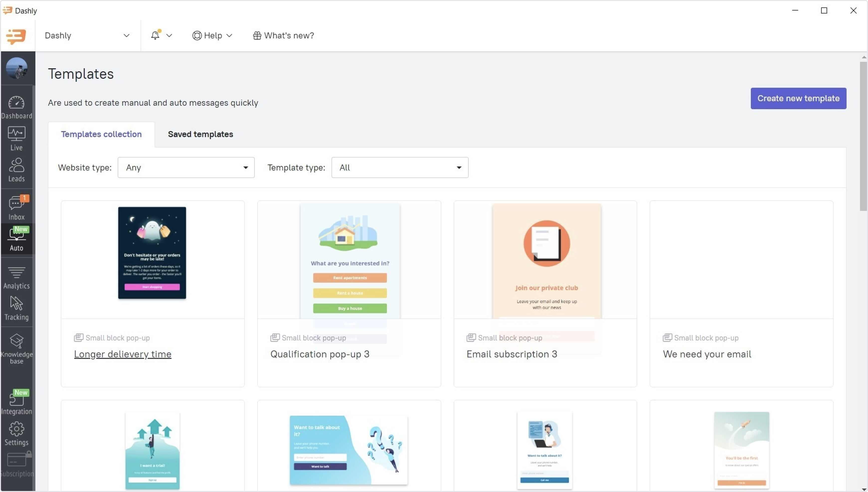Open the Inbox with unread badge
Screen dimensions: 868x492
pos(16,207)
